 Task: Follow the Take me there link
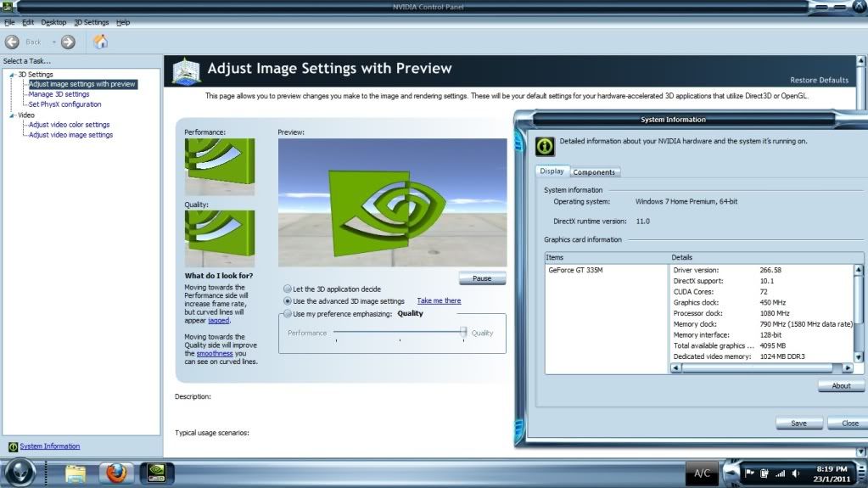pos(439,300)
